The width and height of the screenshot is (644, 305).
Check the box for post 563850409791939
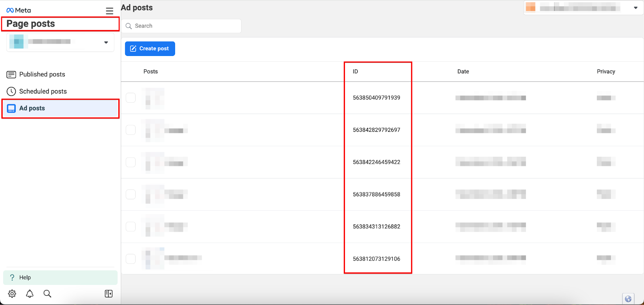[131, 98]
